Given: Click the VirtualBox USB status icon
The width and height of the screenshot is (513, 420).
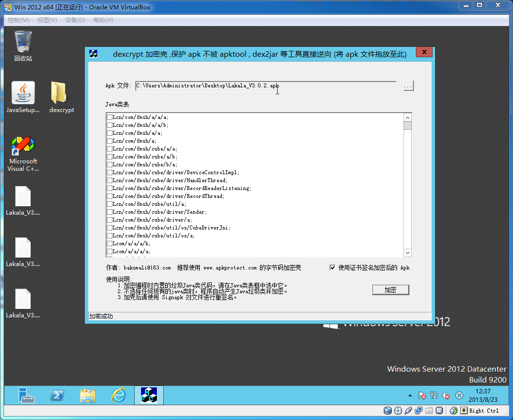Looking at the screenshot, I should click(x=408, y=411).
